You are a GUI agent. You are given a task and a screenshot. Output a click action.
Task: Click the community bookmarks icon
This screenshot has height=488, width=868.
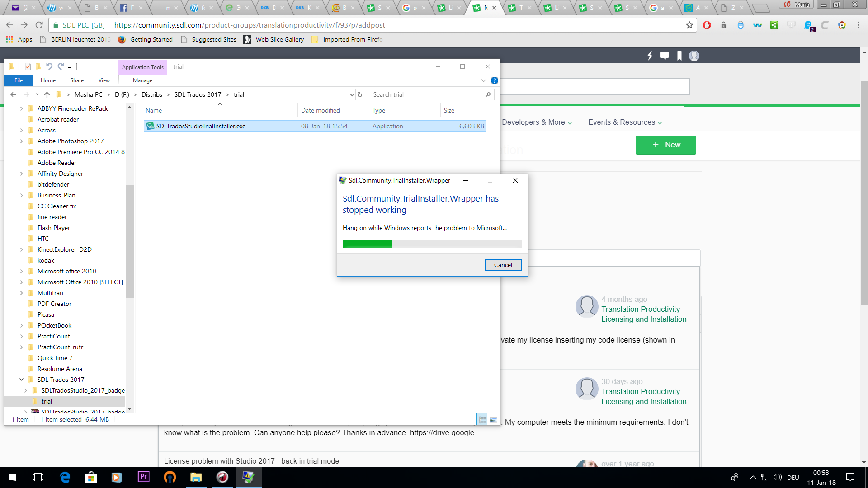click(x=679, y=56)
